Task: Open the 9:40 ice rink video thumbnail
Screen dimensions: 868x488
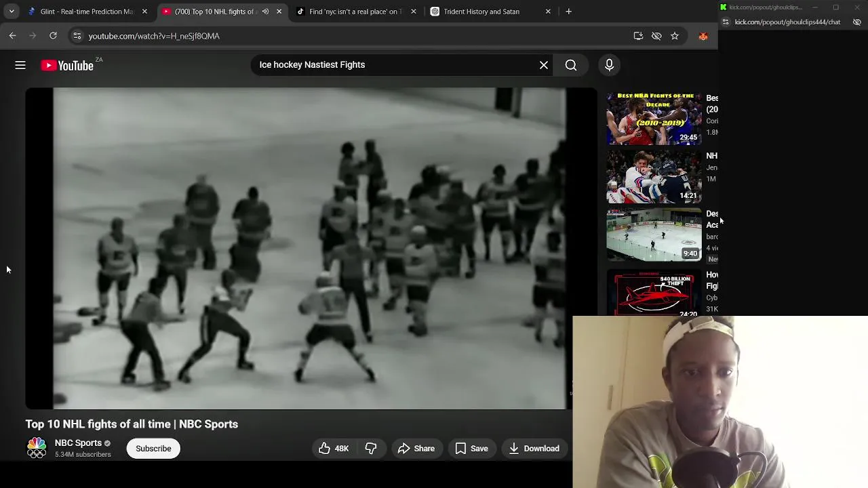Action: (x=654, y=235)
